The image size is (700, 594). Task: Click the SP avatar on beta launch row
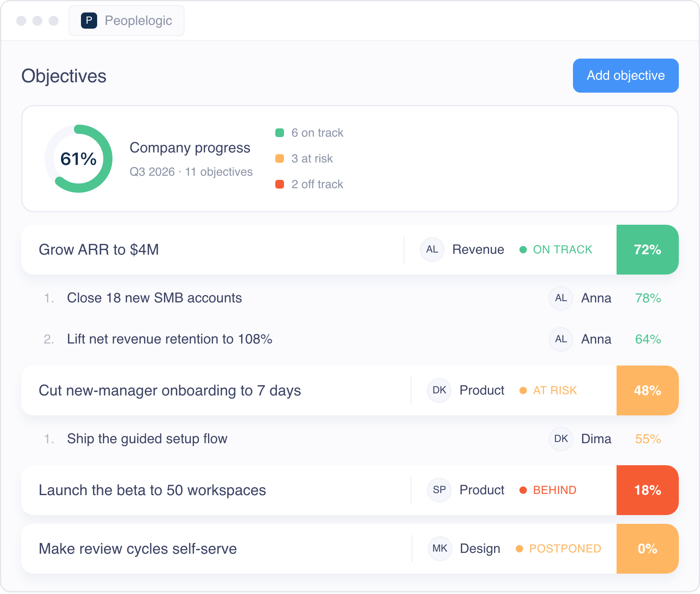(x=439, y=490)
